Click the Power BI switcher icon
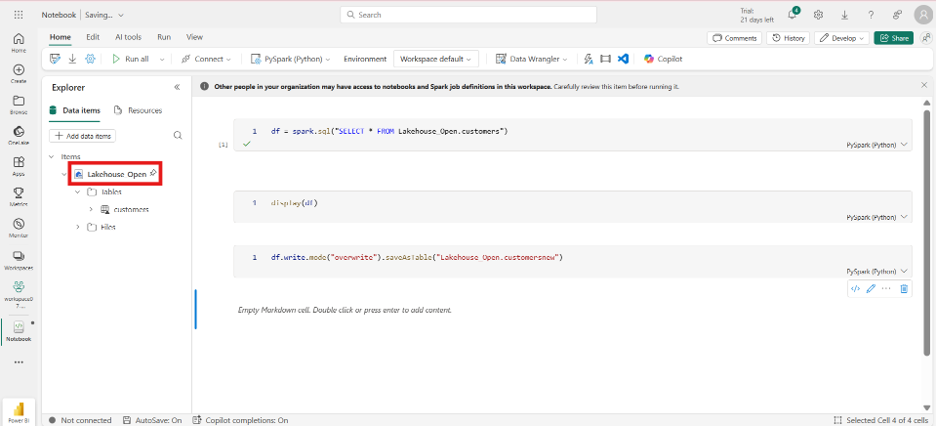Image resolution: width=936 pixels, height=426 pixels. 19,412
